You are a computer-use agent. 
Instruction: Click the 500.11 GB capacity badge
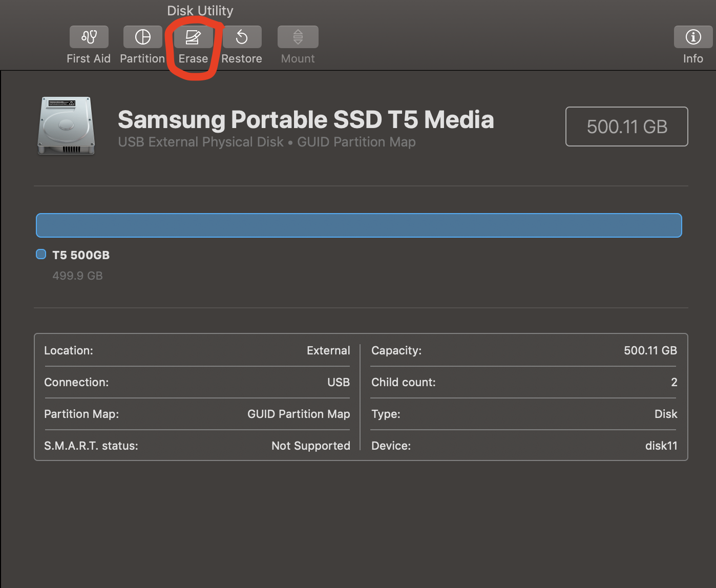tap(626, 127)
